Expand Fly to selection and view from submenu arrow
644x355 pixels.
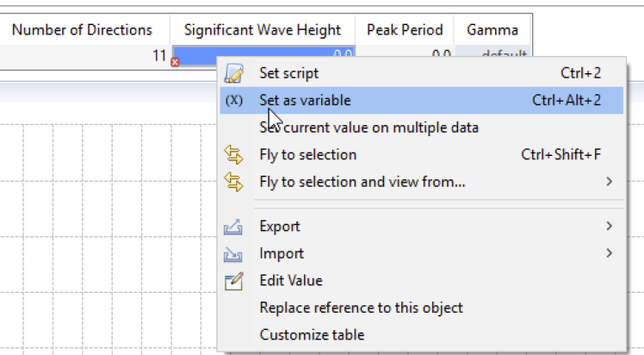click(x=609, y=182)
